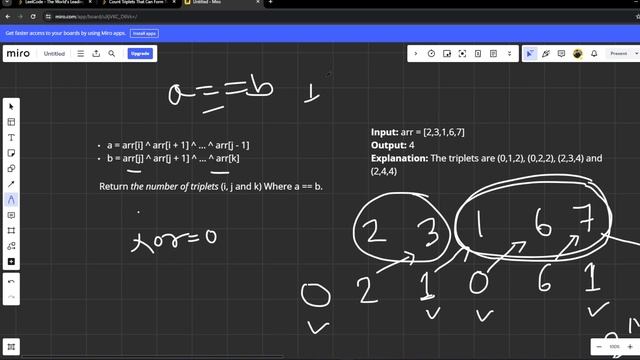
Task: Click the 100% zoom level
Action: (x=614, y=347)
